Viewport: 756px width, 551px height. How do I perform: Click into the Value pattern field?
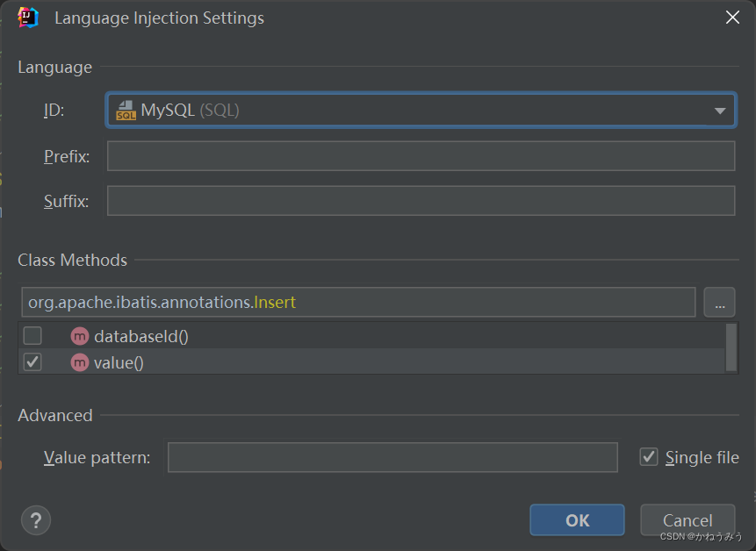392,457
